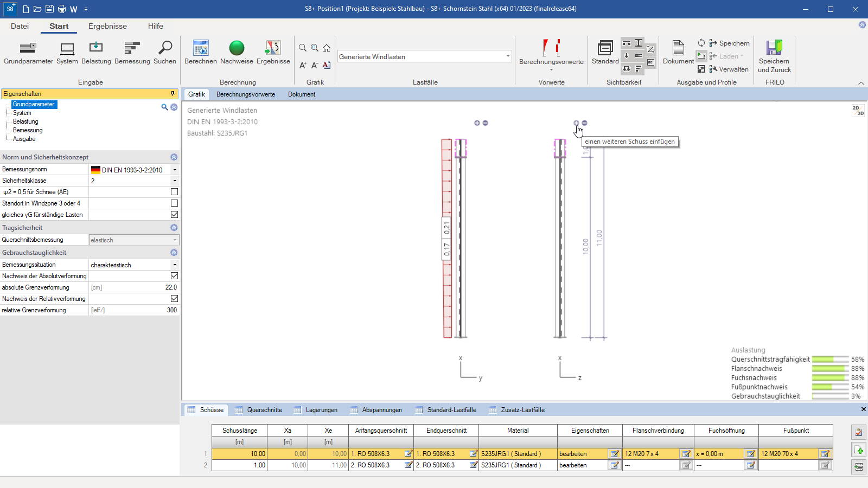Toggle 2D/3D view button
Screen dimensions: 868x488
858,111
